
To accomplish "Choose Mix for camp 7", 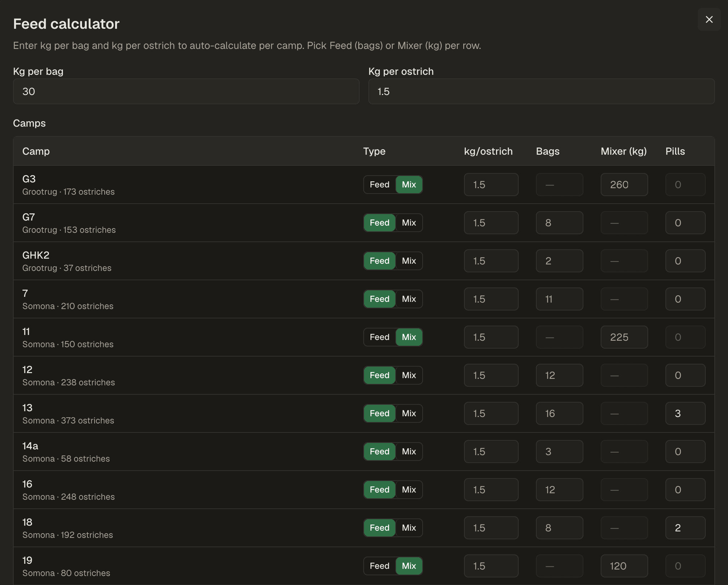I will pyautogui.click(x=409, y=299).
